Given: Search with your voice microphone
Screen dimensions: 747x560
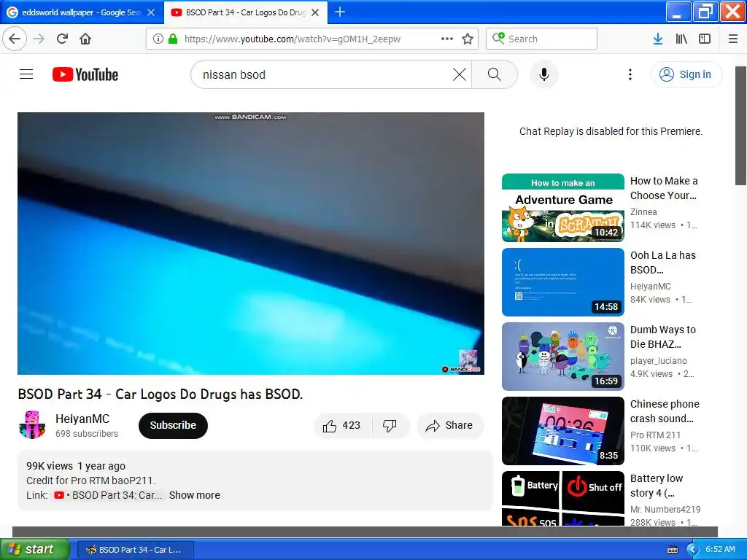Looking at the screenshot, I should 543,74.
